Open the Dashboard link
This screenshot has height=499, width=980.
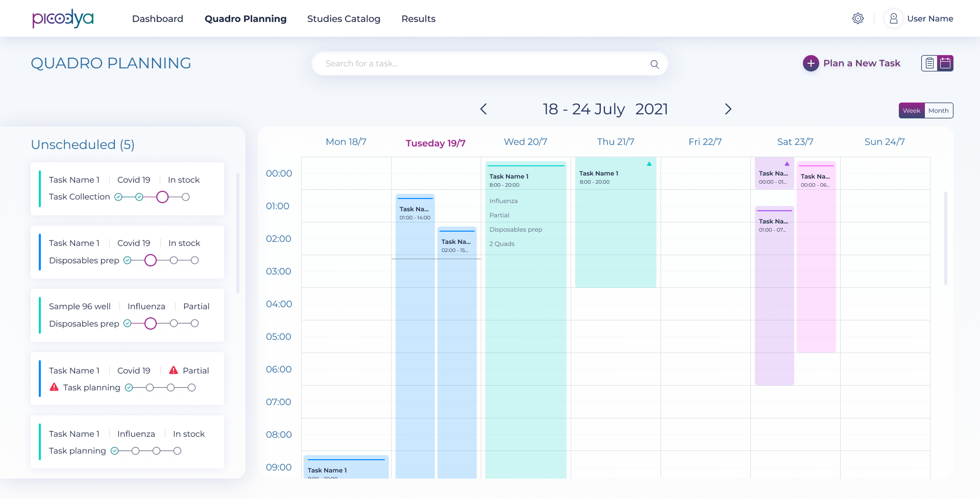(x=157, y=19)
